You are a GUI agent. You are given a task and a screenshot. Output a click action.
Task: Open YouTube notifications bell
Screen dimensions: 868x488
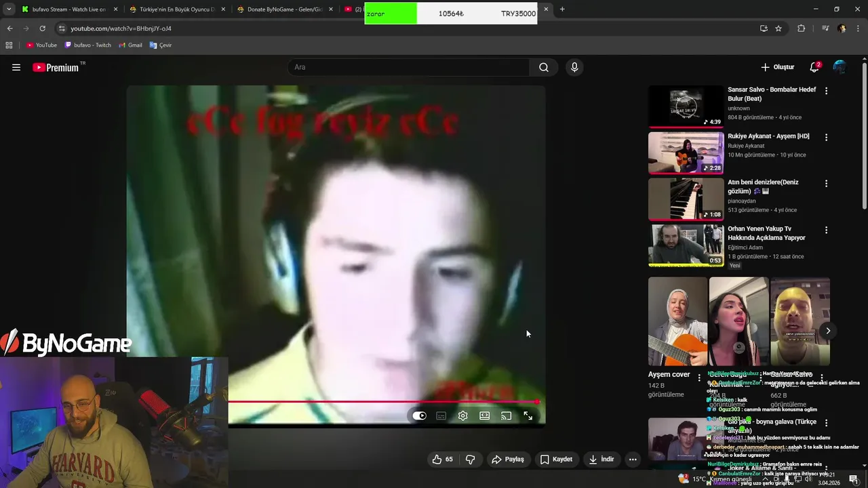coord(814,67)
